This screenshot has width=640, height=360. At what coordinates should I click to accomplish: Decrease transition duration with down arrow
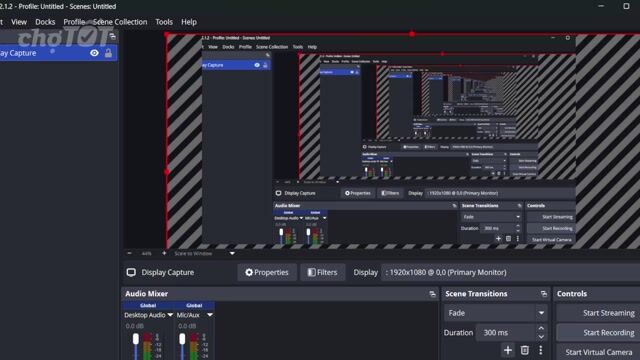[541, 337]
